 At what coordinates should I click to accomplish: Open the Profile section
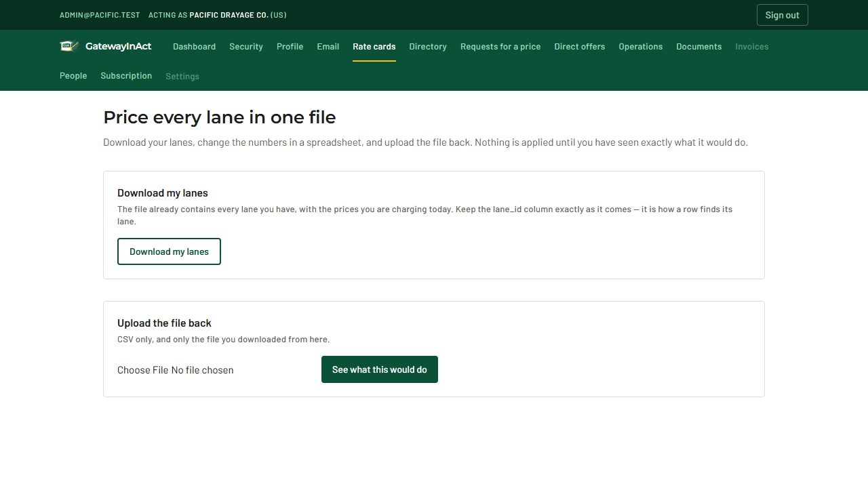tap(290, 47)
